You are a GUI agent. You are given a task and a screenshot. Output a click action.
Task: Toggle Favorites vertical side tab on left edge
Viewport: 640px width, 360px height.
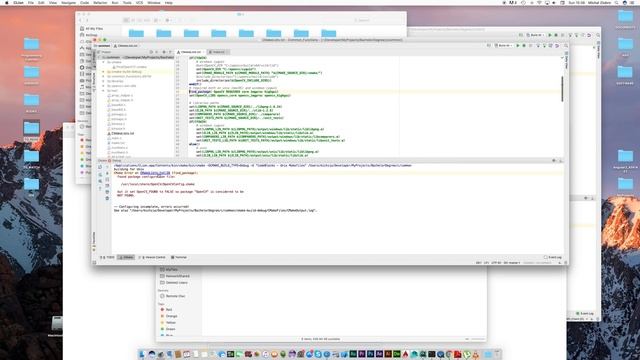pos(94,241)
